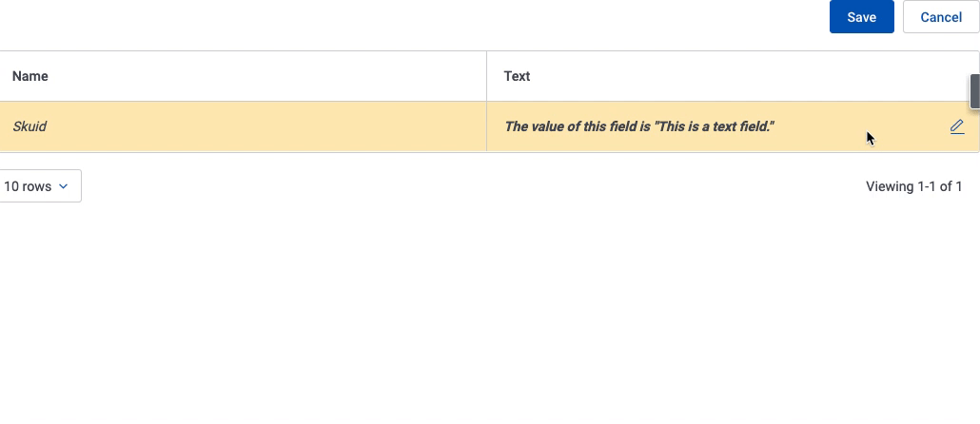Image resolution: width=980 pixels, height=424 pixels.
Task: Click the pencil edit icon in the Text cell
Action: pyautogui.click(x=957, y=126)
